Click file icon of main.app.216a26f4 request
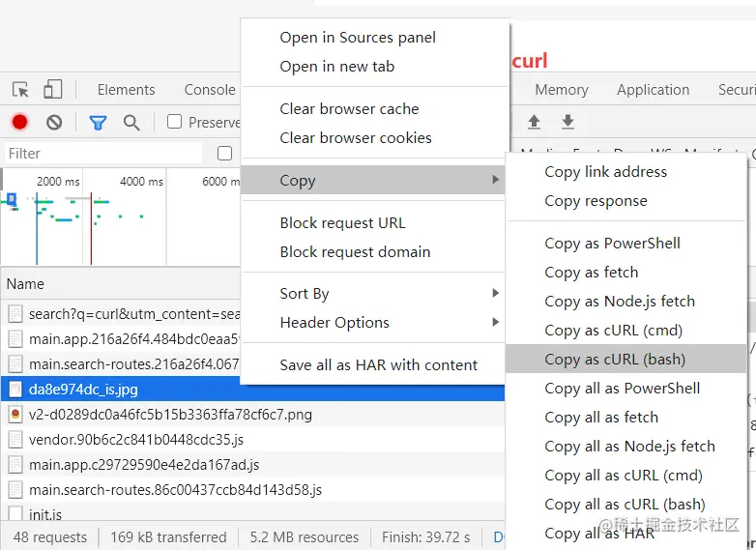Viewport: 756px width, 550px height. tap(15, 339)
